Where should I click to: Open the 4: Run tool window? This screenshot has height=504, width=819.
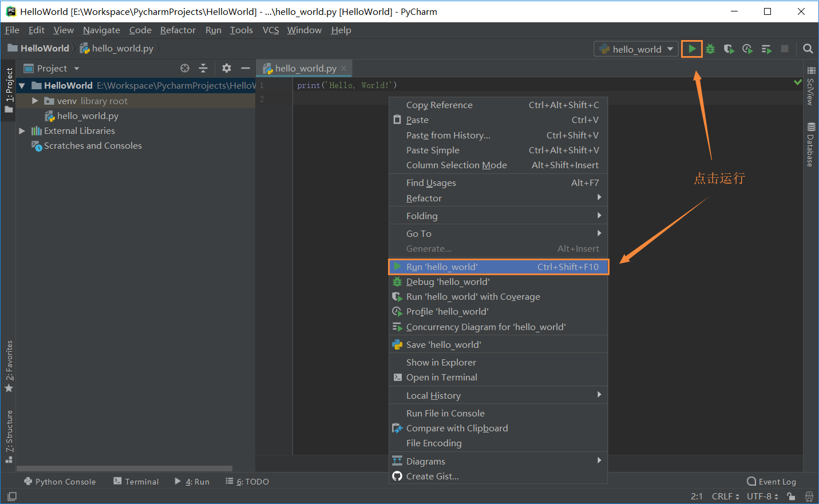coord(192,481)
